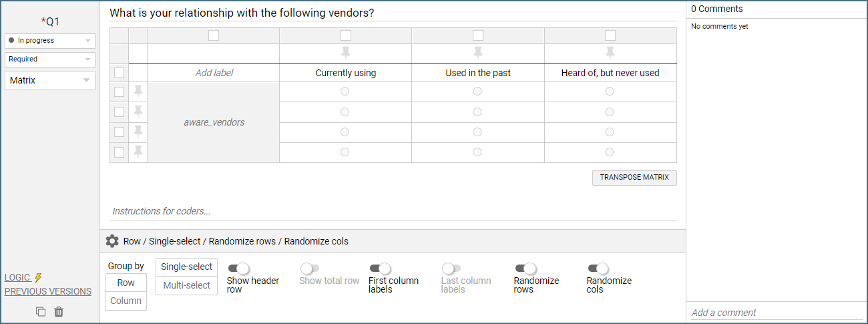The height and width of the screenshot is (324, 868).
Task: Click the pin icon on the last matrix row
Action: click(138, 152)
